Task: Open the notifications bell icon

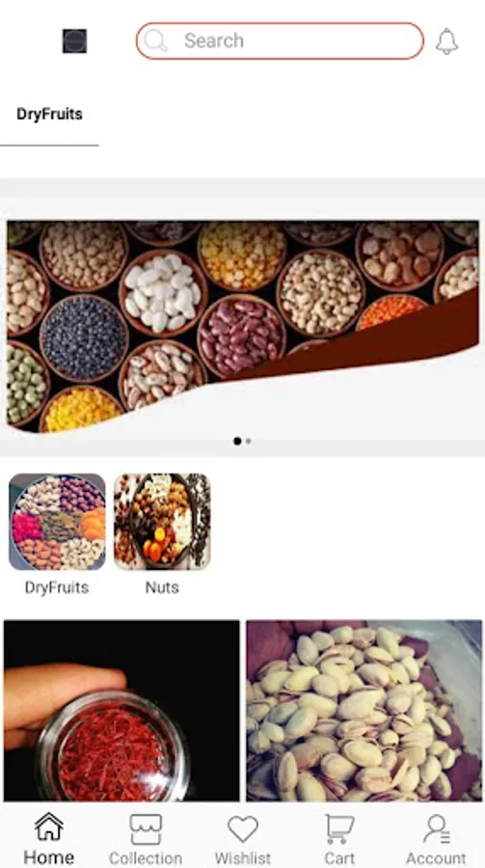Action: coord(446,41)
